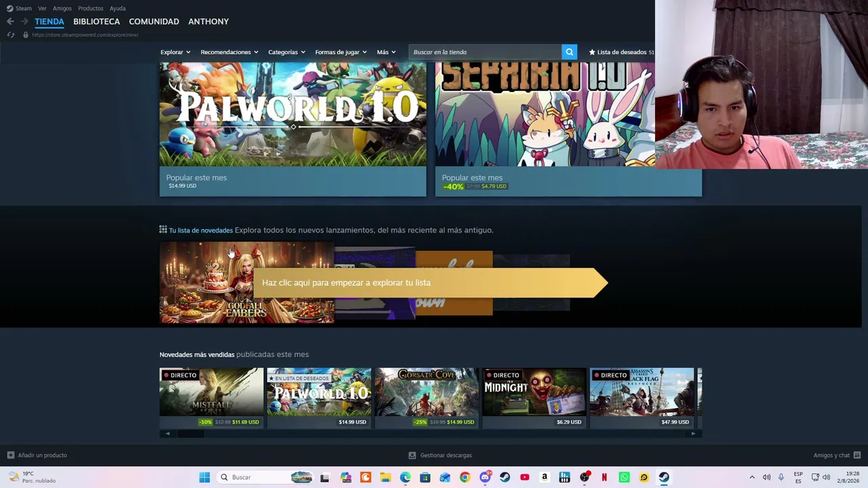The image size is (868, 488).
Task: Click the Amigos y chat label
Action: click(x=831, y=455)
